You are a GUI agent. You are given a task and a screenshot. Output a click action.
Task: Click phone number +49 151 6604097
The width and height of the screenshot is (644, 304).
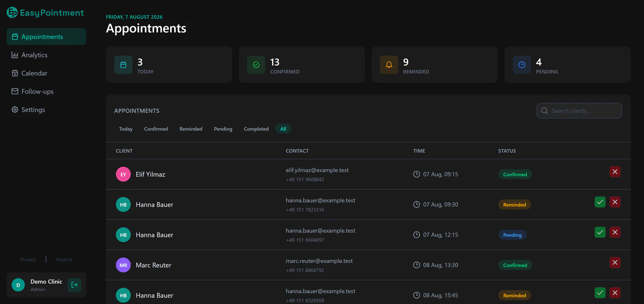point(305,240)
